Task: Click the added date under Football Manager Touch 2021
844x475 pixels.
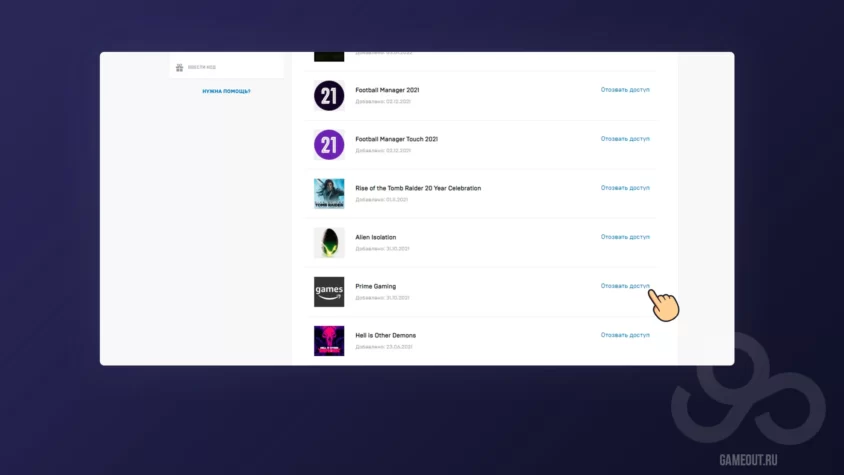Action: [x=383, y=151]
